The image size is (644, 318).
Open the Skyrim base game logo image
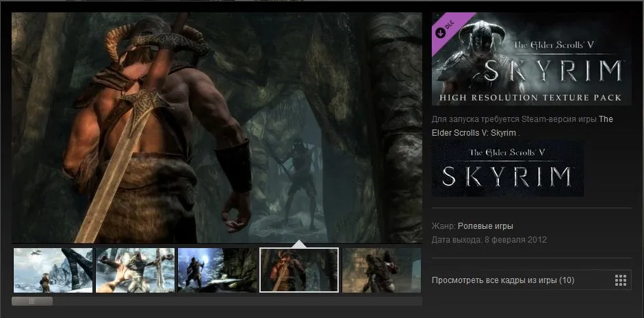[x=508, y=169]
